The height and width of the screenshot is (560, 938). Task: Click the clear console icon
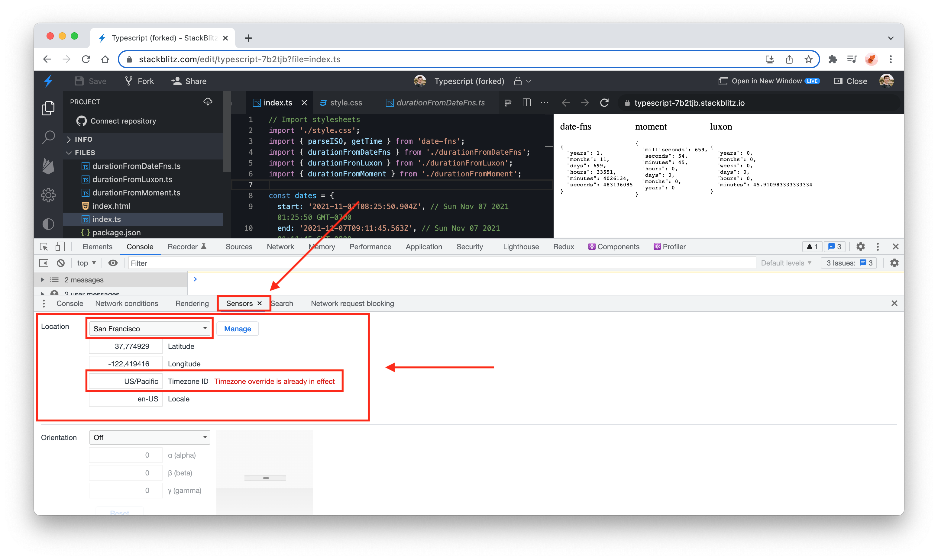61,263
